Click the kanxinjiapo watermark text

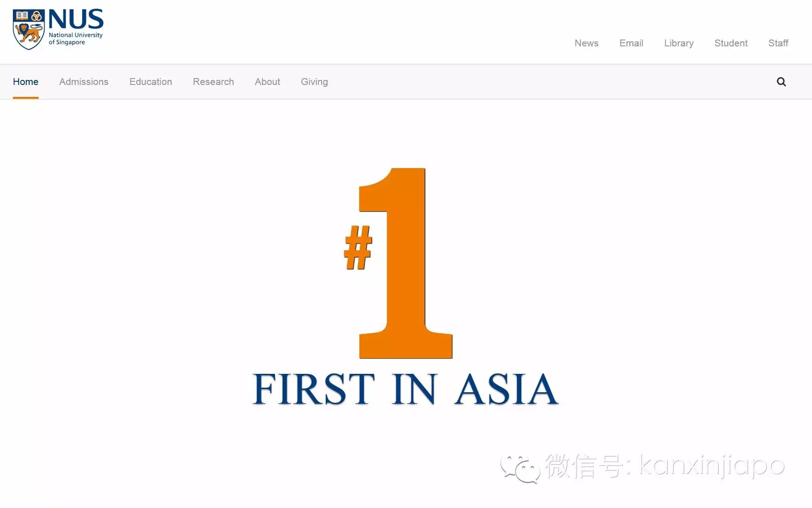point(711,466)
